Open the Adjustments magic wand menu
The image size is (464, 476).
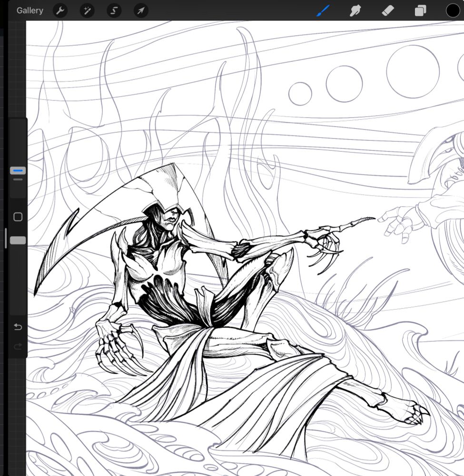(x=87, y=11)
